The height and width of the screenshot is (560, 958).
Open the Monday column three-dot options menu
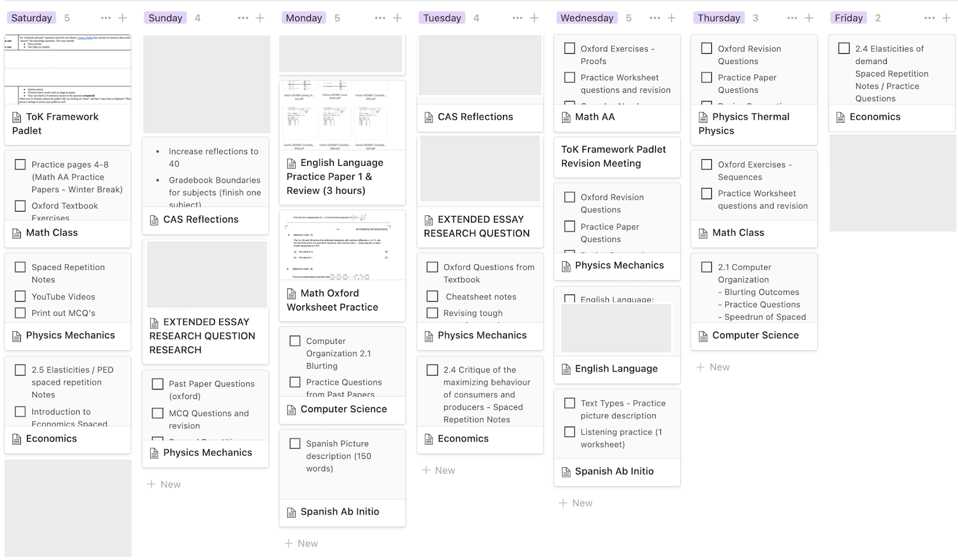click(380, 18)
